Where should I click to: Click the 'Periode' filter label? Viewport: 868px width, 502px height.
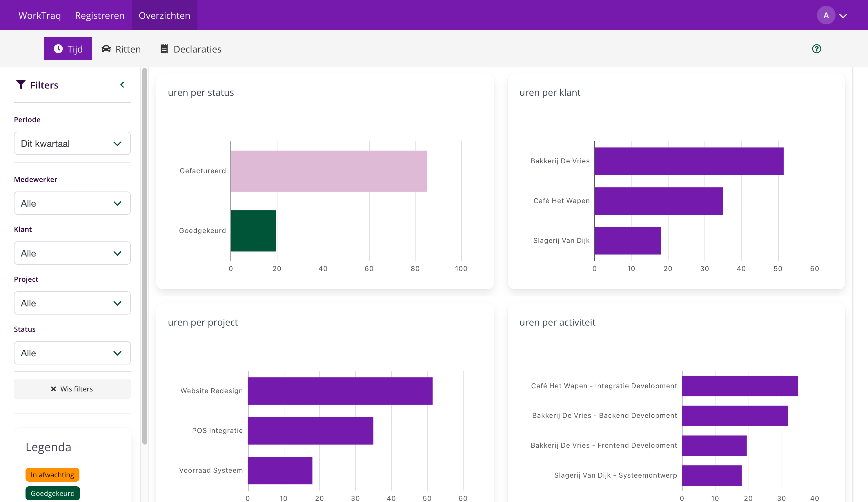pyautogui.click(x=27, y=120)
